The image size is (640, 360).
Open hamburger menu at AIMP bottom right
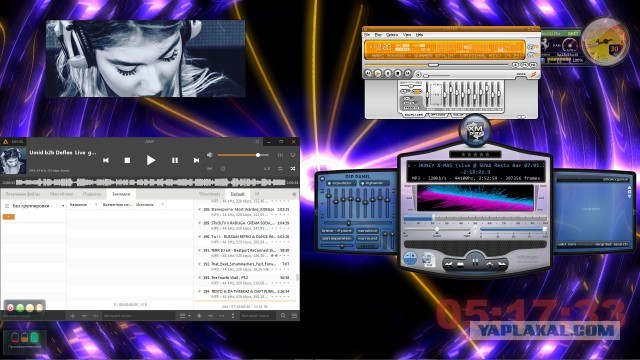click(294, 316)
